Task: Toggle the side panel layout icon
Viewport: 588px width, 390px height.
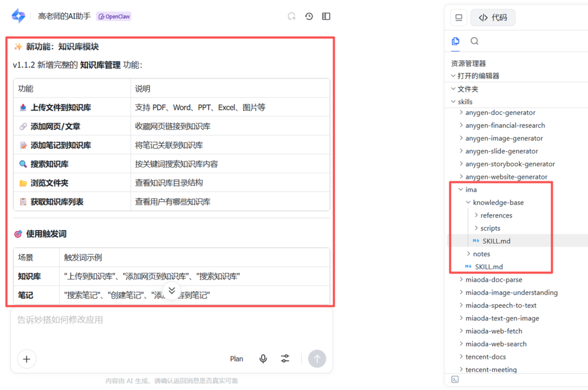Action: (x=326, y=16)
